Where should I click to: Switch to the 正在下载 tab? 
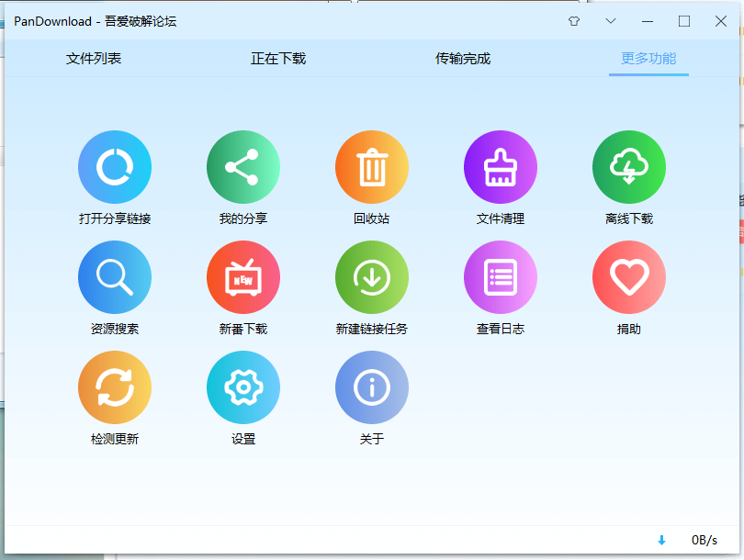click(278, 59)
